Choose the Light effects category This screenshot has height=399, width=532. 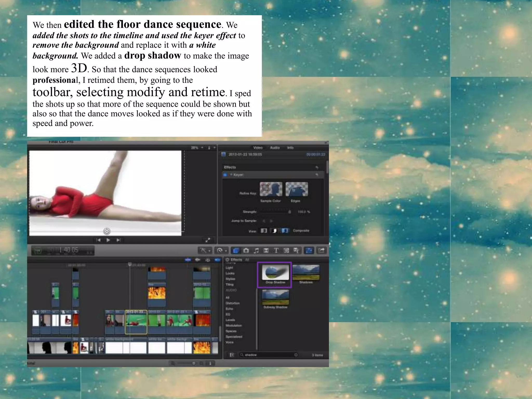229,268
